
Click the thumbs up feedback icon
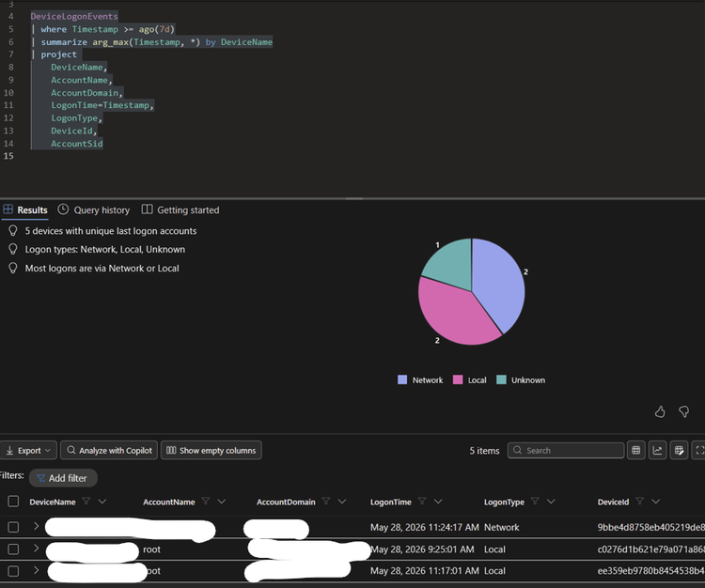pyautogui.click(x=660, y=411)
